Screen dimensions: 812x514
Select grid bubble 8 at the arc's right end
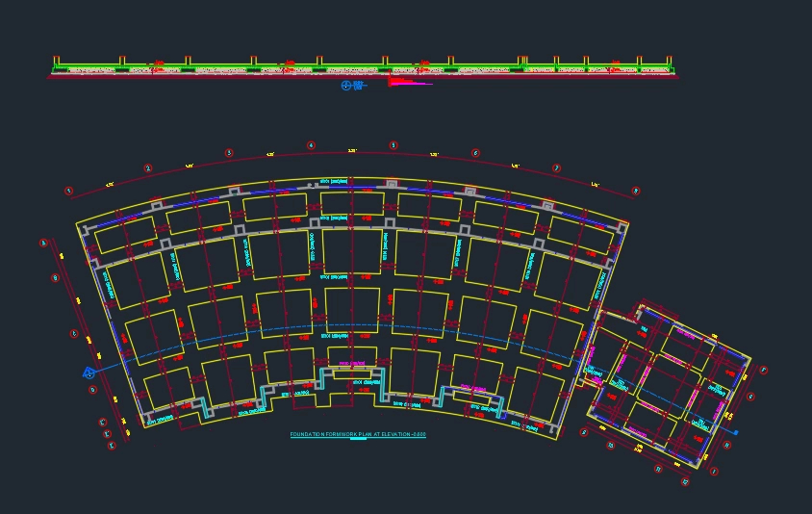point(636,191)
